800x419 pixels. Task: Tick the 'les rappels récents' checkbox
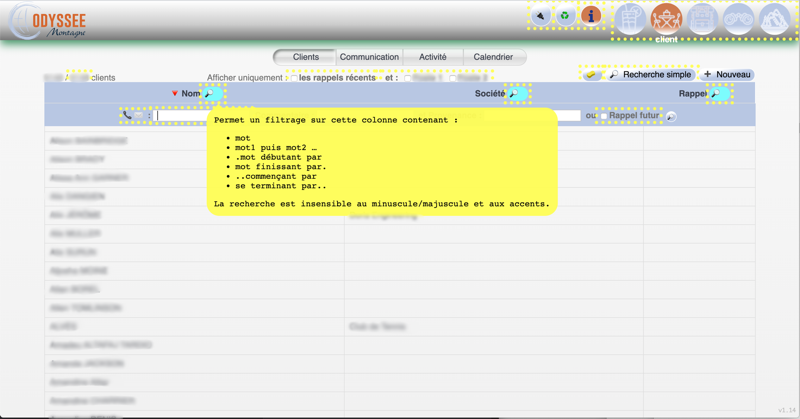(x=293, y=78)
